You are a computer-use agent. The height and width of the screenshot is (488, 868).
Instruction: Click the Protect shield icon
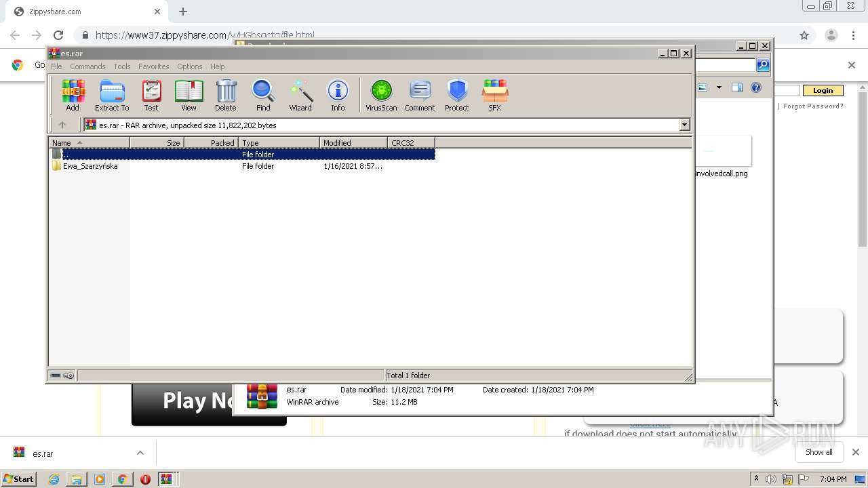457,95
